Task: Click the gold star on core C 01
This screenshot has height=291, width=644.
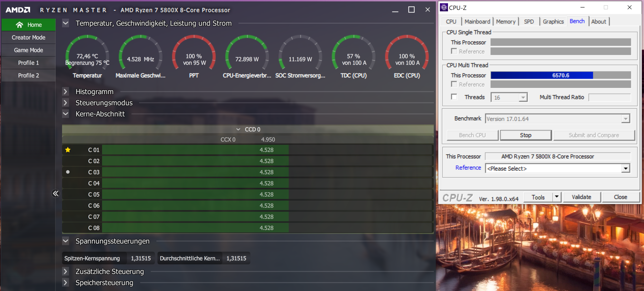Action: click(x=68, y=150)
